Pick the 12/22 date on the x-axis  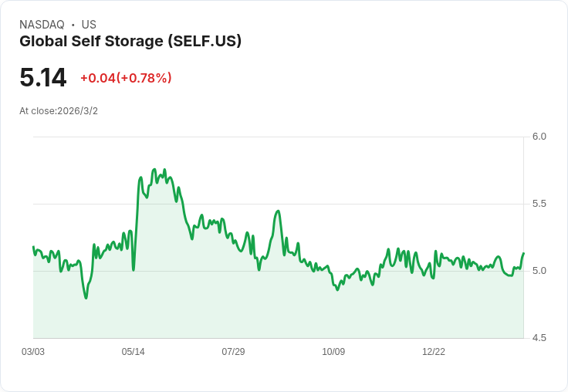434,352
